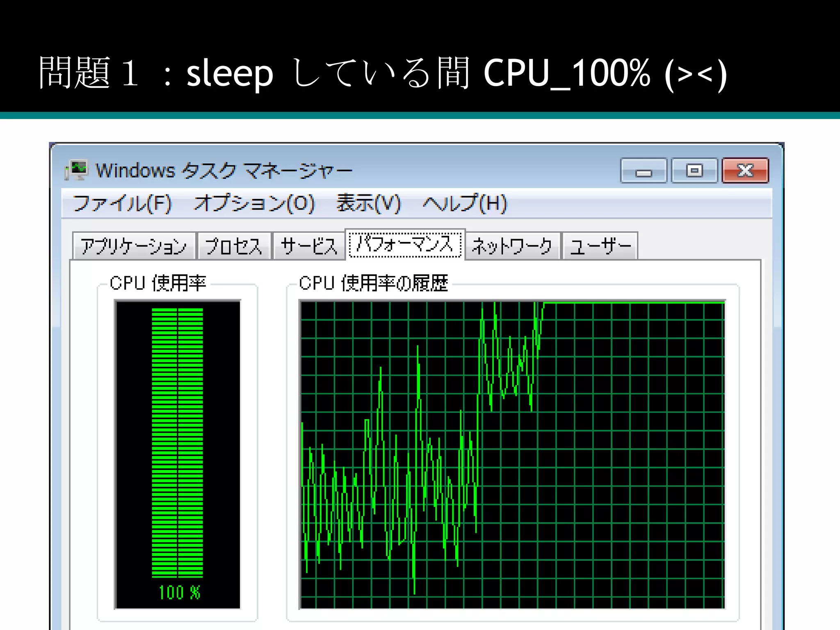Click the CPU 使用率 group label
The image size is (840, 630).
[x=158, y=283]
